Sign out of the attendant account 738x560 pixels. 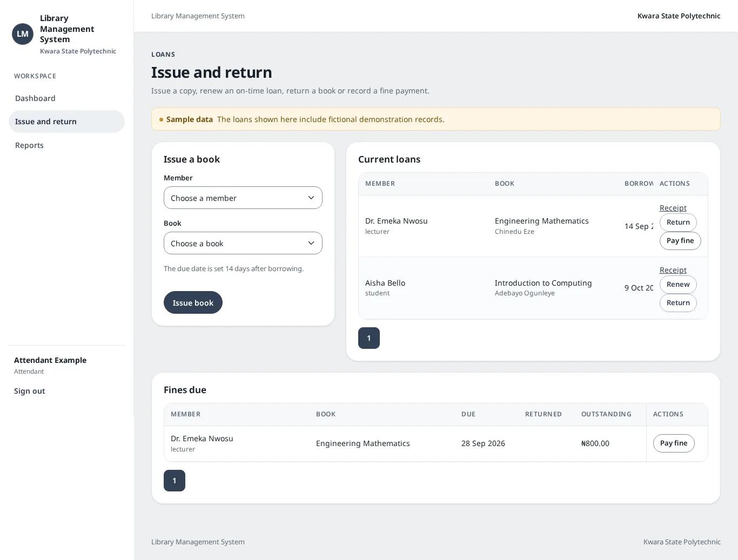coord(30,391)
